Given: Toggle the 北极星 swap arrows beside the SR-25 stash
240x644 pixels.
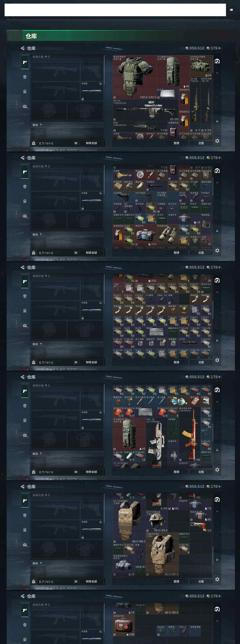Looking at the screenshot, I should (x=100, y=84).
